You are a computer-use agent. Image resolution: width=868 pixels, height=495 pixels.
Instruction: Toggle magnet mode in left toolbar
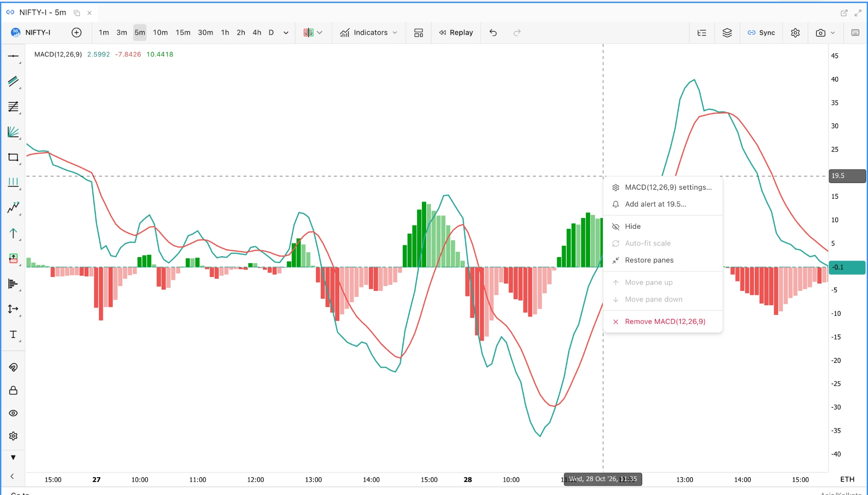click(x=13, y=367)
